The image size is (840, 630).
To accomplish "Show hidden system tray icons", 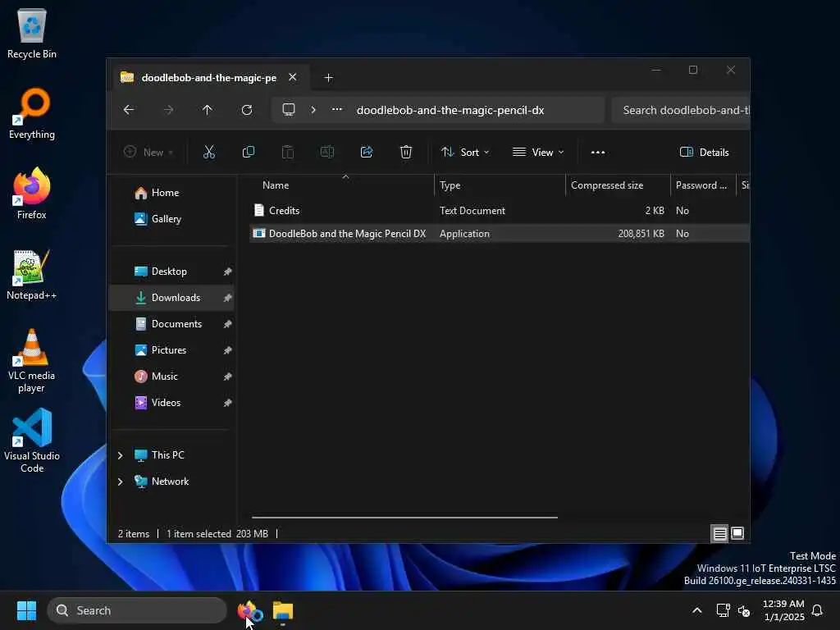I will coord(697,610).
